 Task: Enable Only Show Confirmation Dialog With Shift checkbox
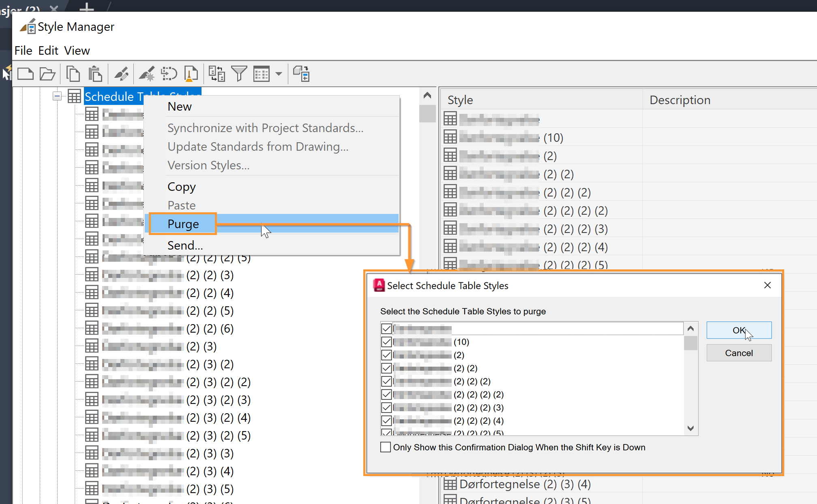[386, 447]
